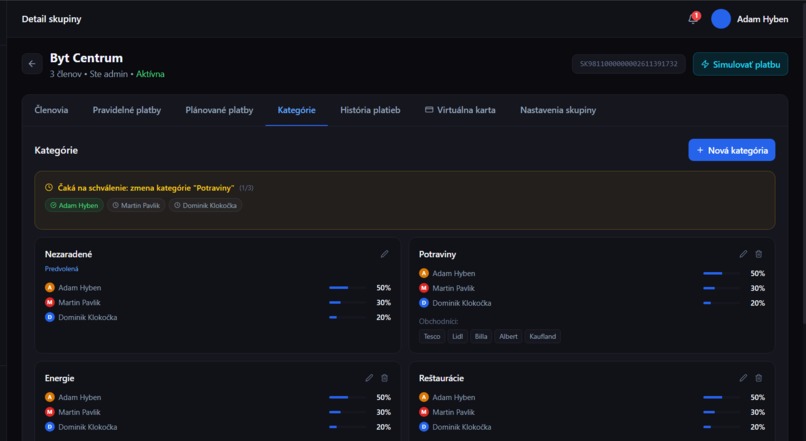
Task: Click the pending approval message text
Action: click(145, 188)
